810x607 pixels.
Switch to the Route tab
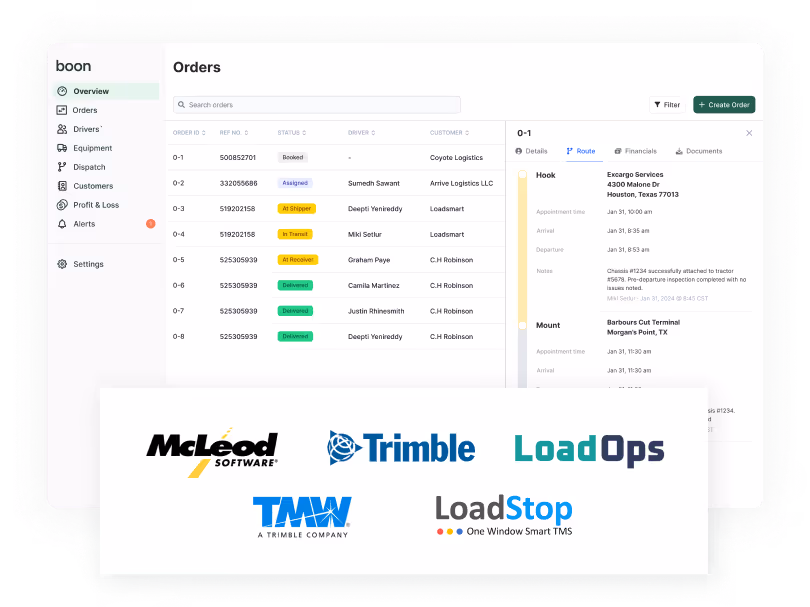point(581,151)
